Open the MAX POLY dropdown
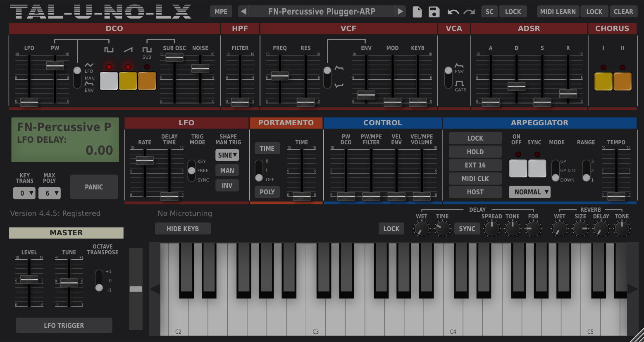644x342 pixels. [49, 193]
